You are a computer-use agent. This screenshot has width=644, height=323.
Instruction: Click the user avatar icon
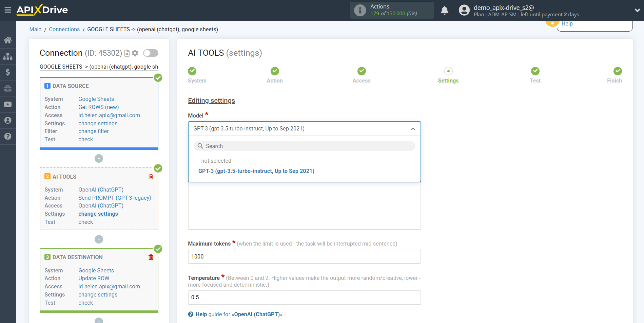click(464, 10)
